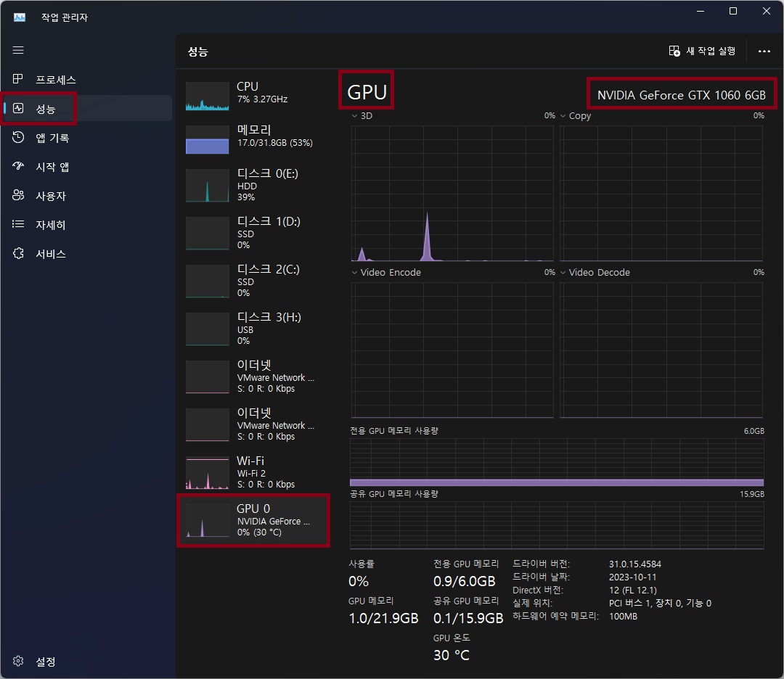784x679 pixels.
Task: Open the 사용자 page
Action: pyautogui.click(x=86, y=195)
